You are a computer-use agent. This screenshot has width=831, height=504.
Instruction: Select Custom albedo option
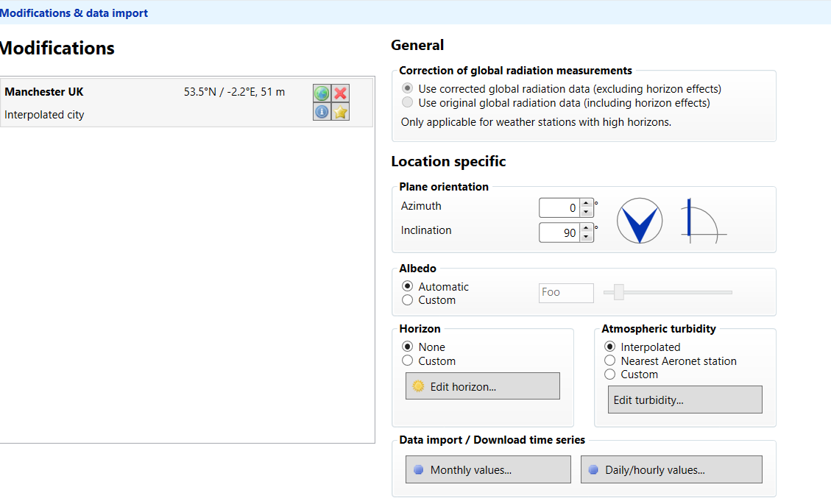point(408,300)
